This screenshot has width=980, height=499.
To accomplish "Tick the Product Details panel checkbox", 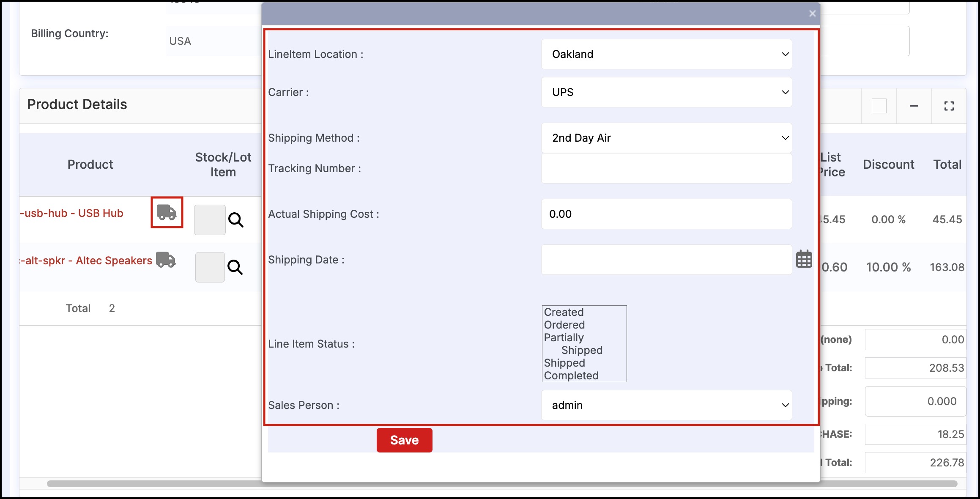I will click(x=879, y=106).
